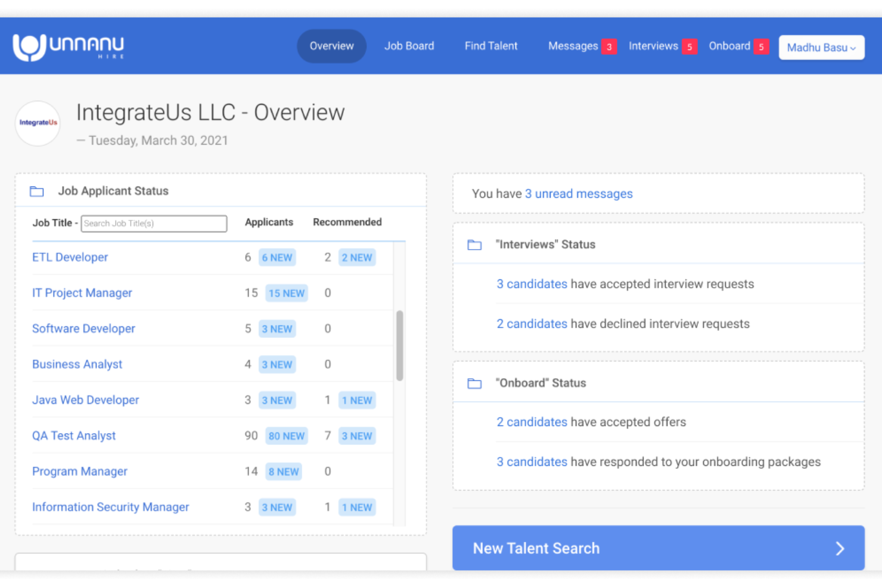Click the "Onboard" Status folder icon
882x588 pixels.
tap(474, 384)
